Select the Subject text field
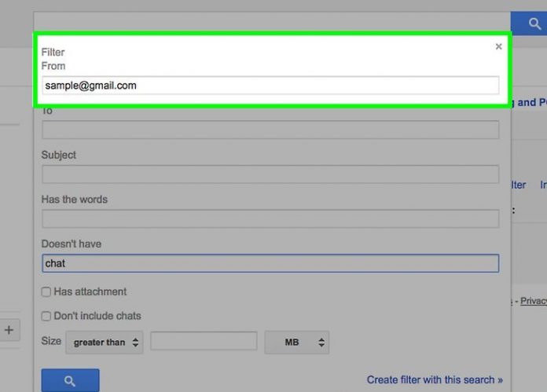The height and width of the screenshot is (392, 547). point(270,174)
